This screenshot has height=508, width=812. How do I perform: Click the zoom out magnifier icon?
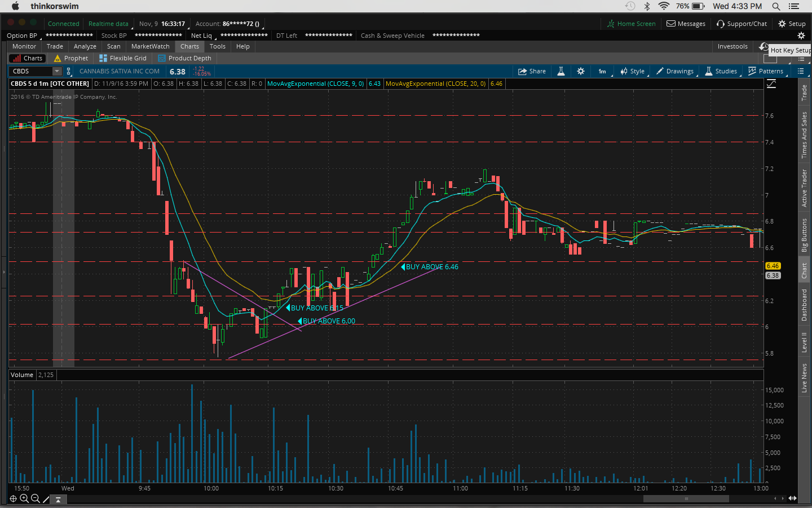click(36, 498)
